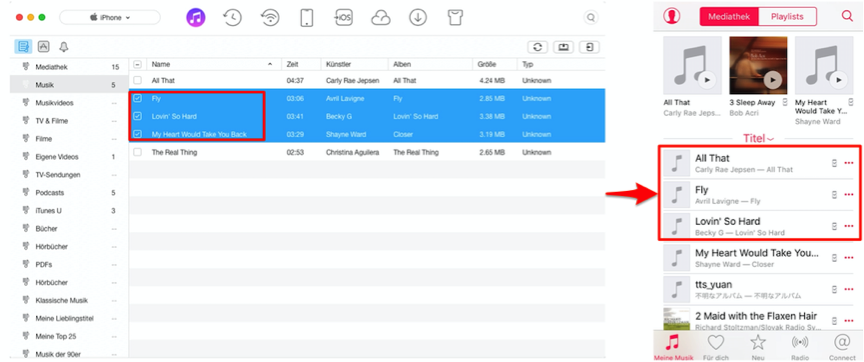Viewport: 864px width, 362px height.
Task: Open the purple music note audio manager
Action: coord(196,18)
